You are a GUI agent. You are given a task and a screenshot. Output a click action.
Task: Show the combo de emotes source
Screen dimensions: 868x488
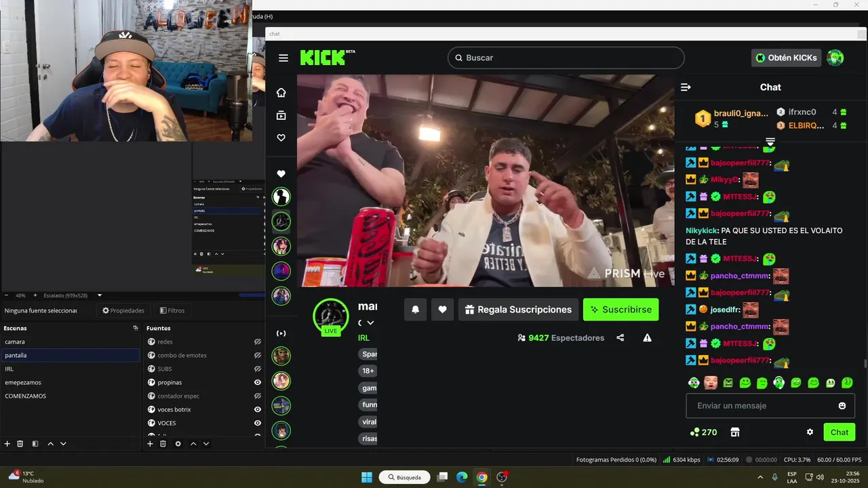tap(258, 355)
